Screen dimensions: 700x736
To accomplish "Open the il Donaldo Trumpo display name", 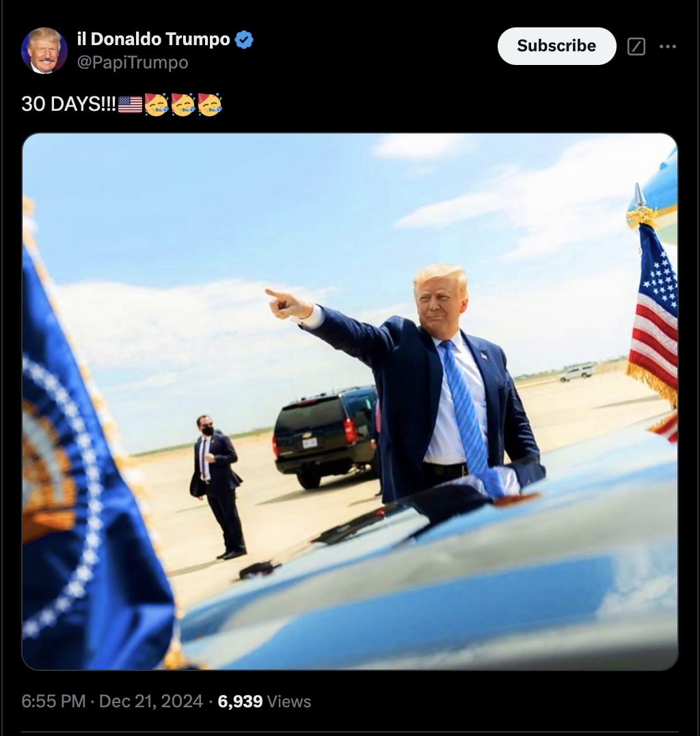I will click(153, 39).
